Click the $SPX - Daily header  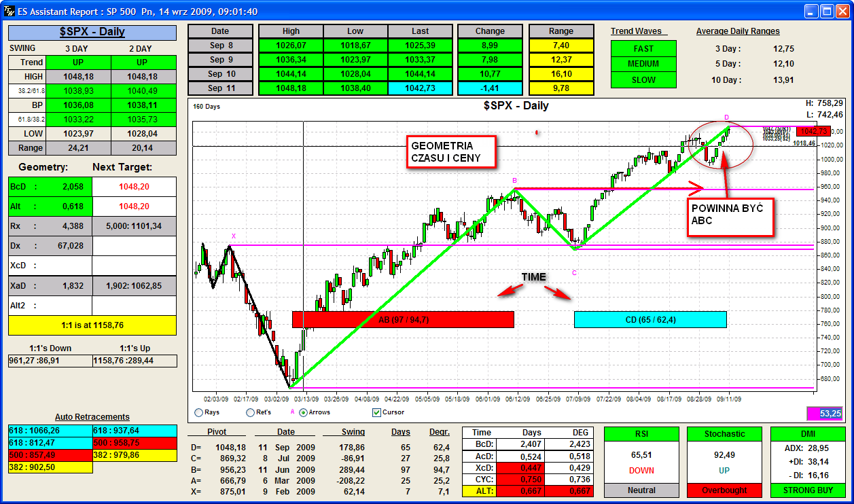click(x=92, y=32)
